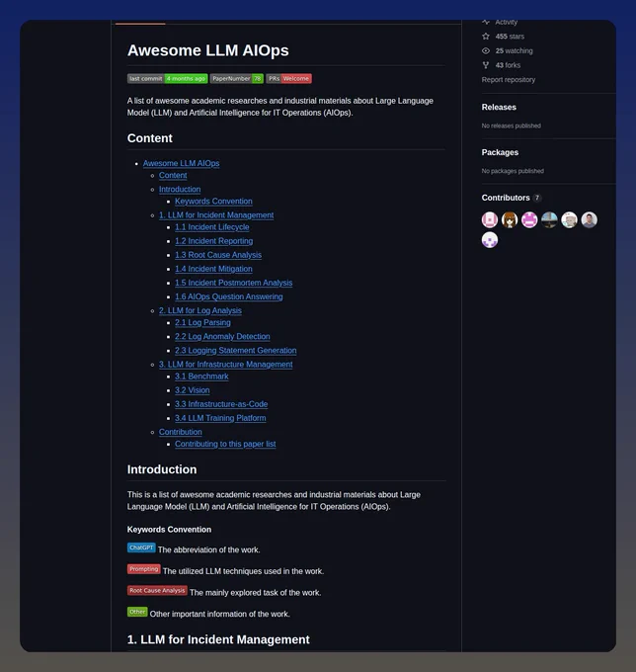
Task: Click the star icon beside 455 stars
Action: (486, 37)
